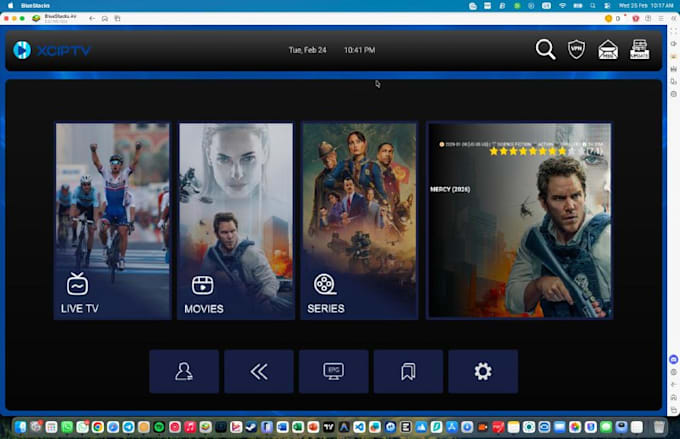
Task: Click the BlueStacks coin counter icon
Action: (x=608, y=19)
